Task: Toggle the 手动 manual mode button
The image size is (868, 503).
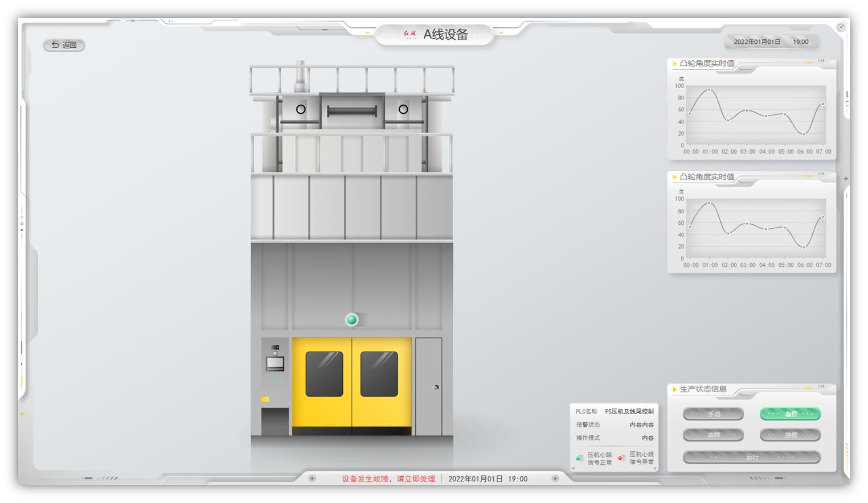Action: 713,414
